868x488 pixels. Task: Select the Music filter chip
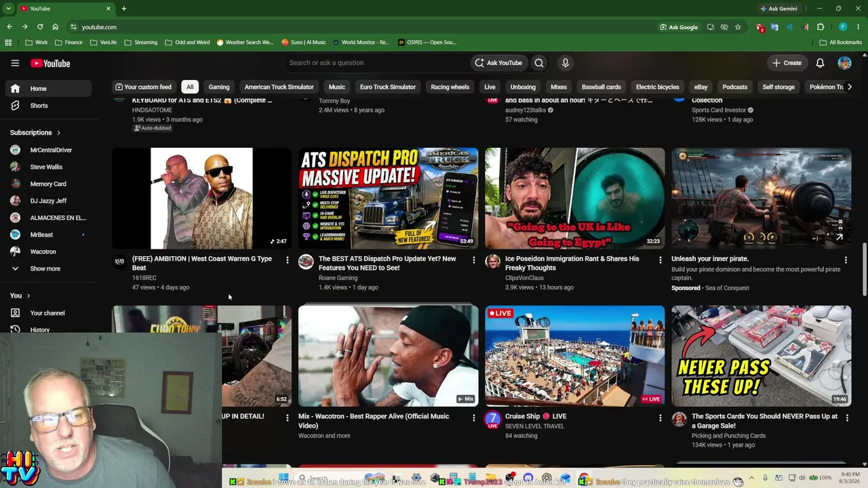tap(337, 87)
